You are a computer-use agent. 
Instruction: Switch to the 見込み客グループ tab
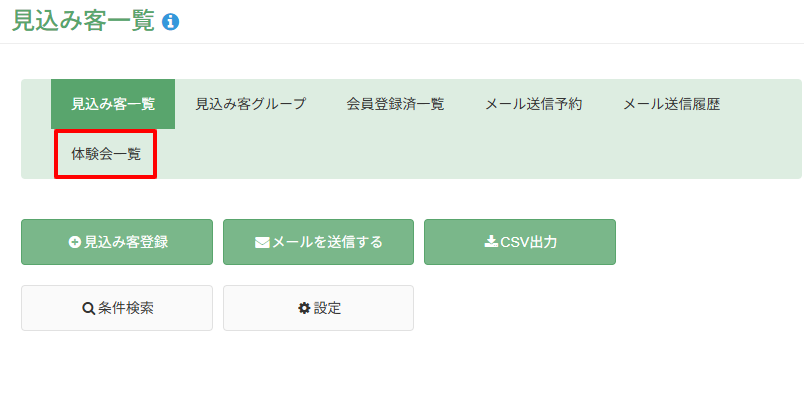pos(251,104)
